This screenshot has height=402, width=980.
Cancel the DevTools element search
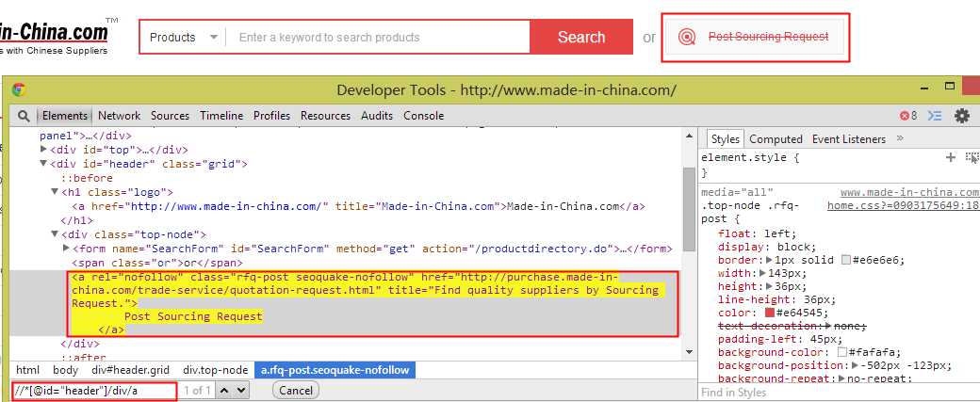pos(296,391)
